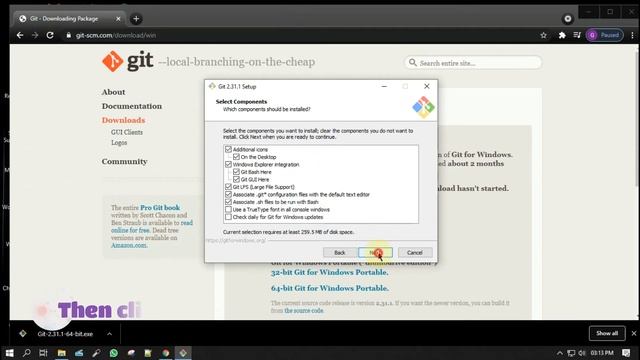Open Chrome three-dot menu

pyautogui.click(x=632, y=36)
